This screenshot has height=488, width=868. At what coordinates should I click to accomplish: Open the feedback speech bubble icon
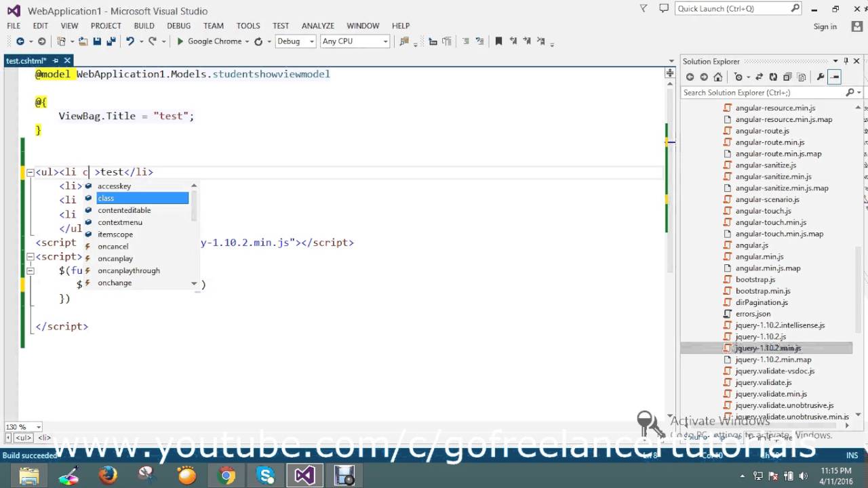[x=665, y=8]
